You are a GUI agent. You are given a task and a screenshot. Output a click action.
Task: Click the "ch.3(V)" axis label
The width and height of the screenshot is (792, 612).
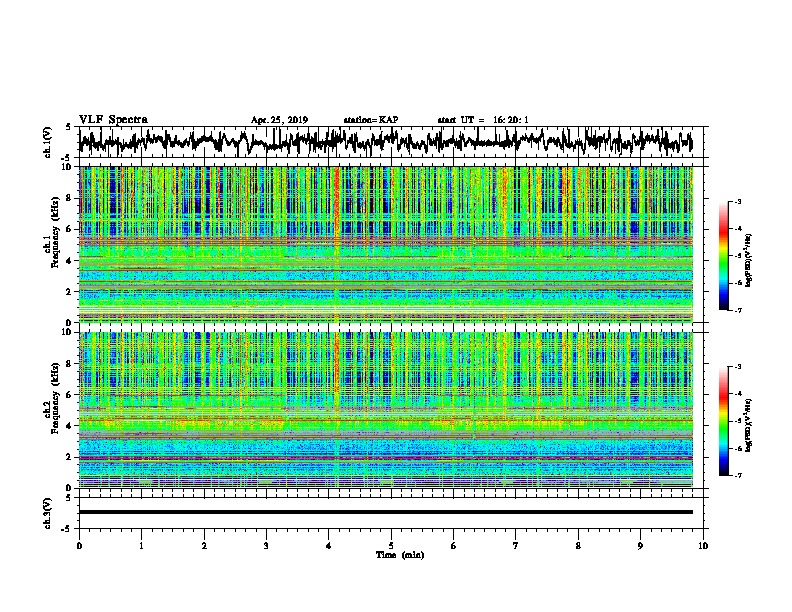[48, 513]
